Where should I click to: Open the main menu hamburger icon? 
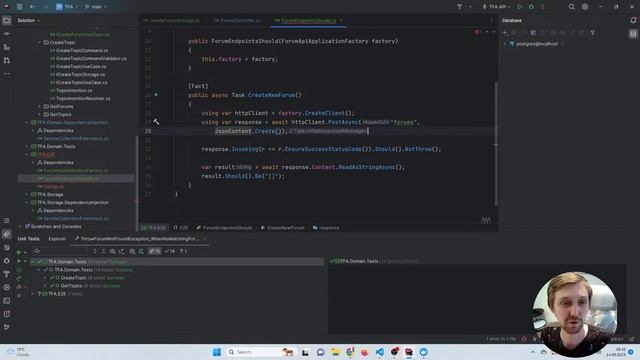[20, 7]
